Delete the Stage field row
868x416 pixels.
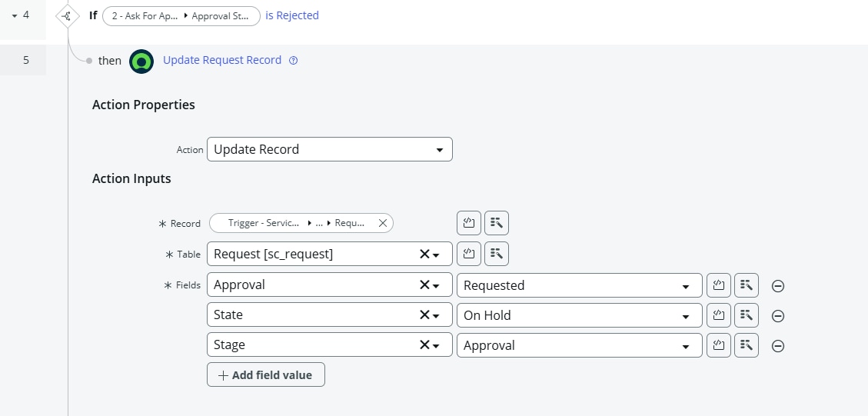coord(777,346)
